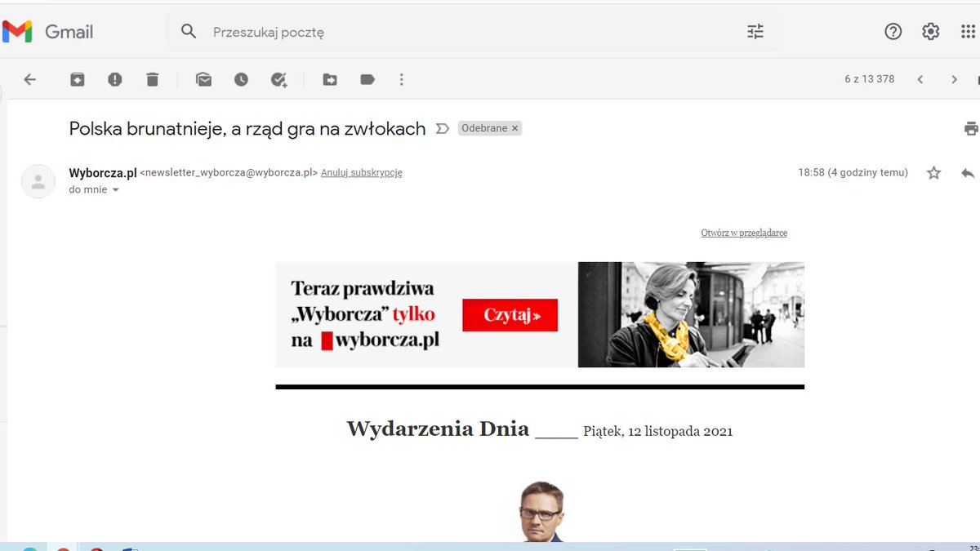Viewport: 980px width, 551px height.
Task: Move the email to another folder
Action: pyautogui.click(x=329, y=79)
